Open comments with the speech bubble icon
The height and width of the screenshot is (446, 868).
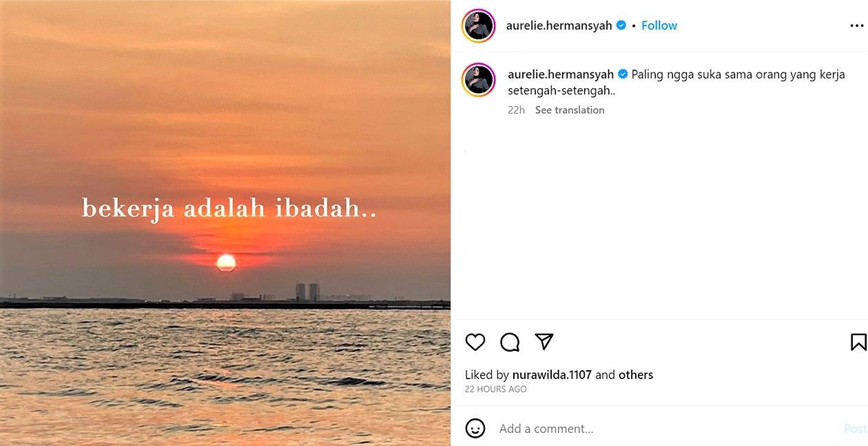pos(509,342)
